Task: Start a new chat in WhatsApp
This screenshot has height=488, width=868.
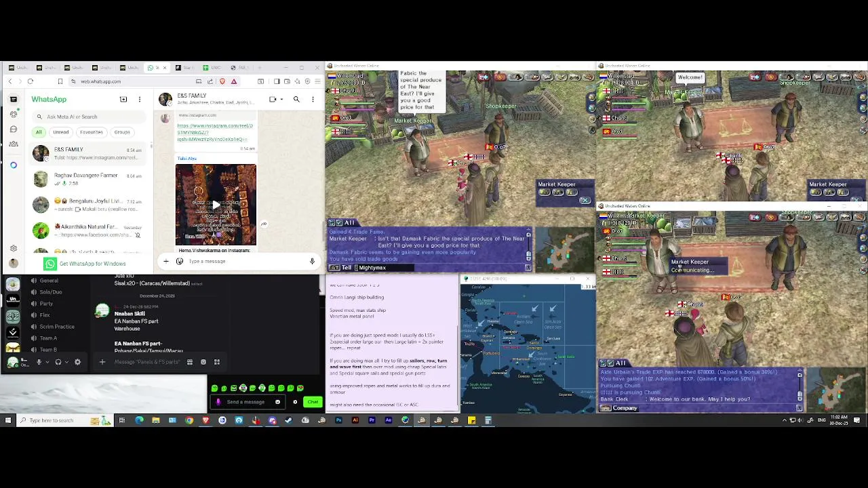Action: pyautogui.click(x=123, y=99)
